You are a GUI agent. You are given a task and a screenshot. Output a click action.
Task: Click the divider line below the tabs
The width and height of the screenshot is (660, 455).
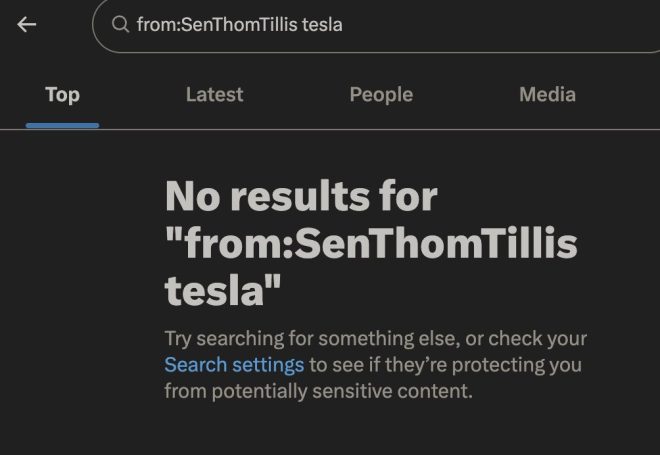330,130
